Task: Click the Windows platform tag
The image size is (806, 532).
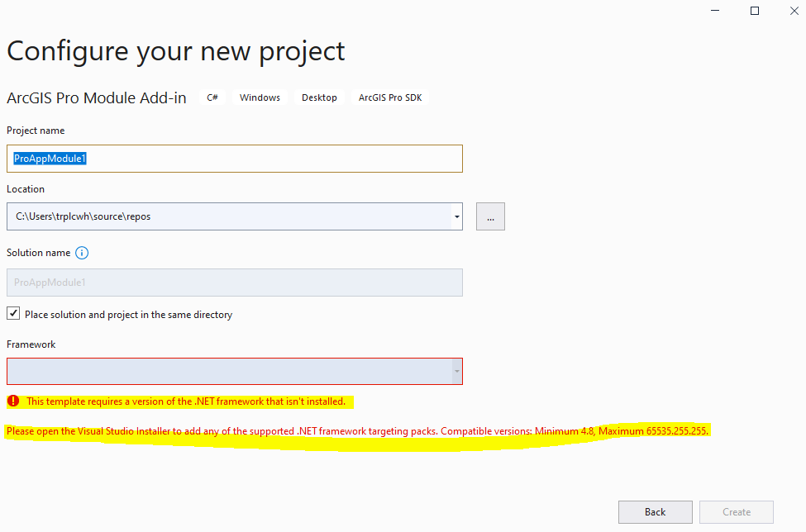Action: pos(260,97)
